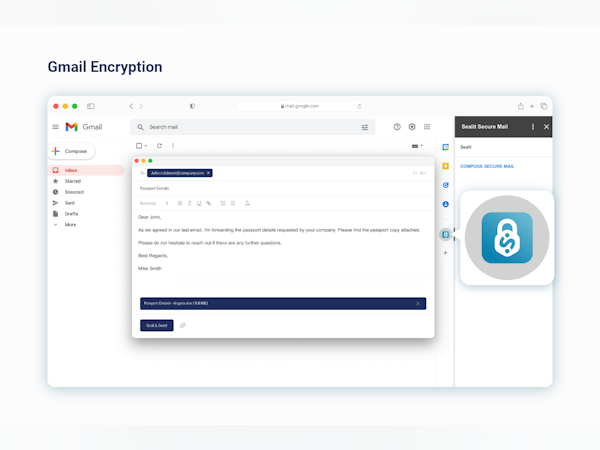Toggle italic formatting in compose

point(189,203)
